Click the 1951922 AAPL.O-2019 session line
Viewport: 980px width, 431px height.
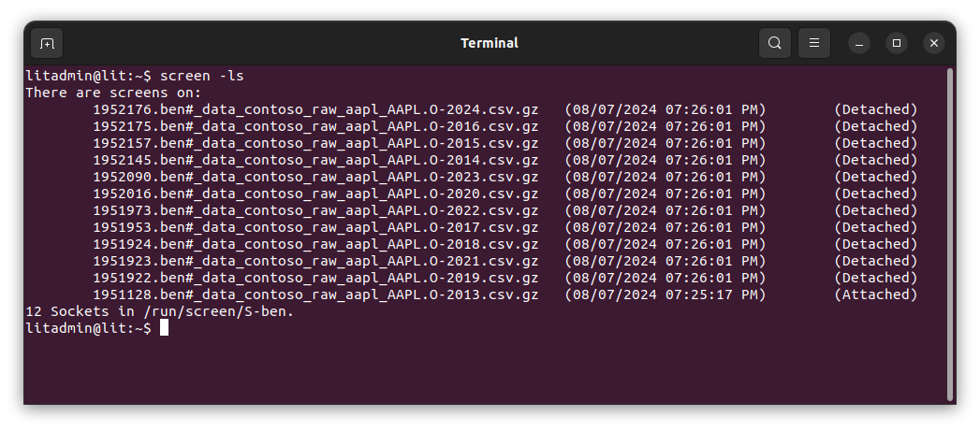(x=314, y=278)
